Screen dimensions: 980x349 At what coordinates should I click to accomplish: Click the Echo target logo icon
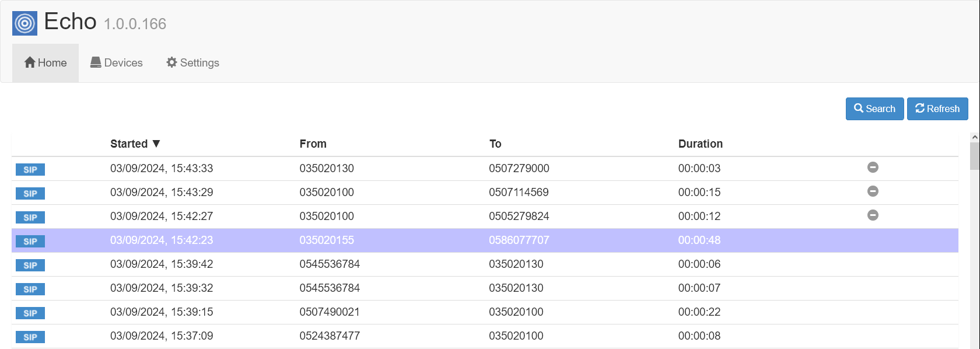(x=24, y=23)
